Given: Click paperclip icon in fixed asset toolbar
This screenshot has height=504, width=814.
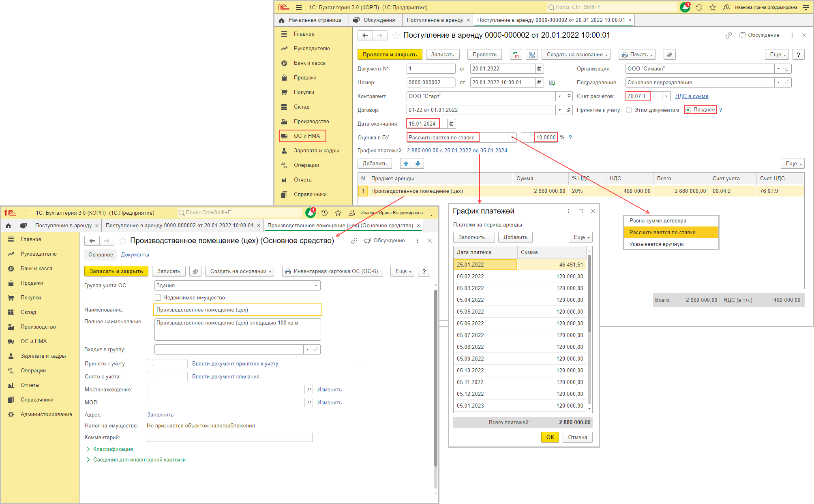Looking at the screenshot, I should 195,271.
